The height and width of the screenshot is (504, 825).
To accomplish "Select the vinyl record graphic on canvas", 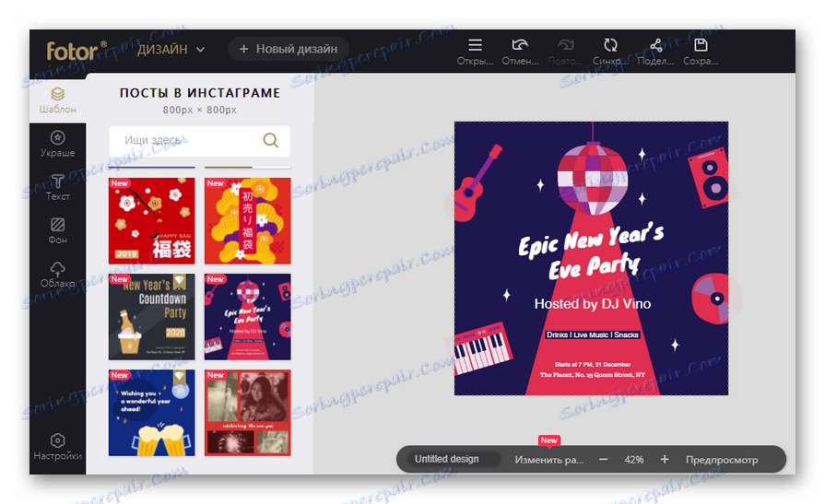I will pyautogui.click(x=711, y=299).
